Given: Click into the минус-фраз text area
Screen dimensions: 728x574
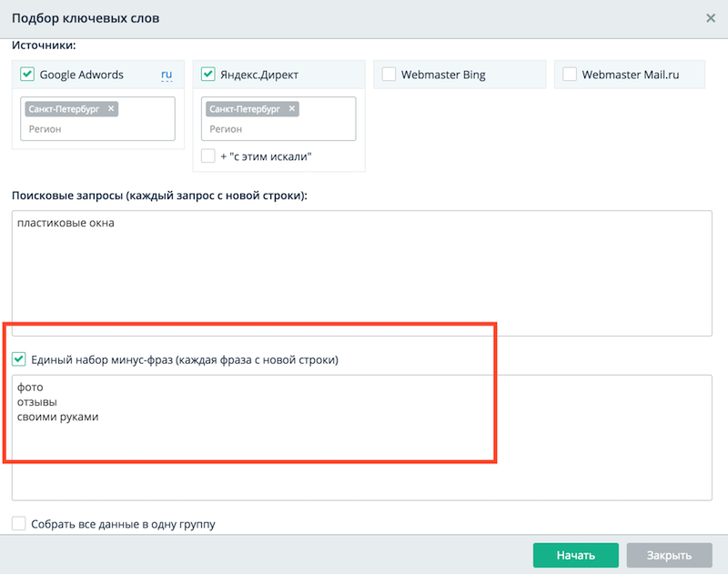Looking at the screenshot, I should (361, 437).
